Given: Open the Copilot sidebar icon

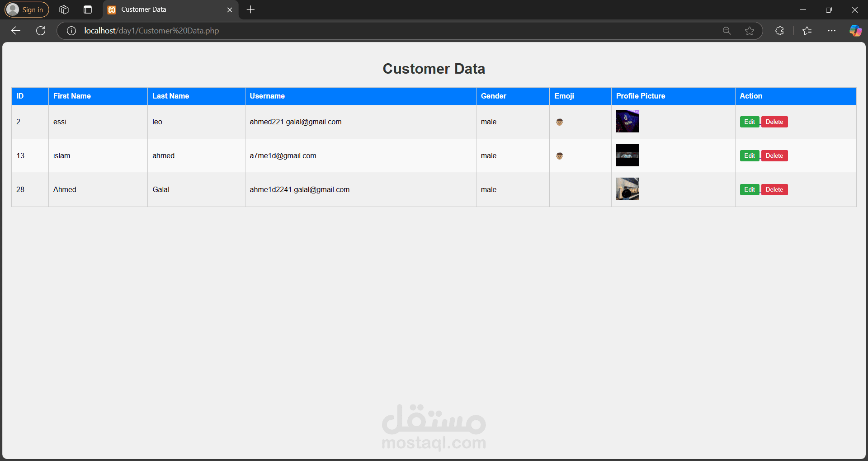Looking at the screenshot, I should coord(855,31).
